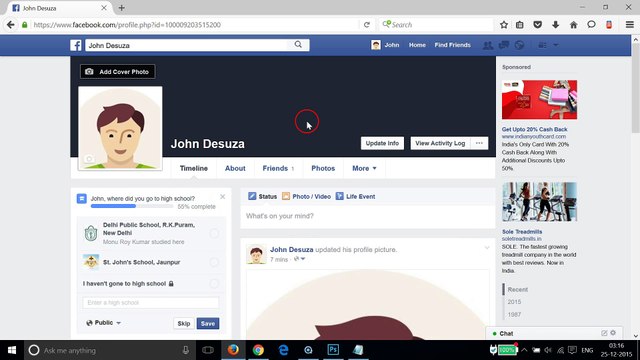Go to Home in Facebook header
The height and width of the screenshot is (360, 640).
point(417,45)
